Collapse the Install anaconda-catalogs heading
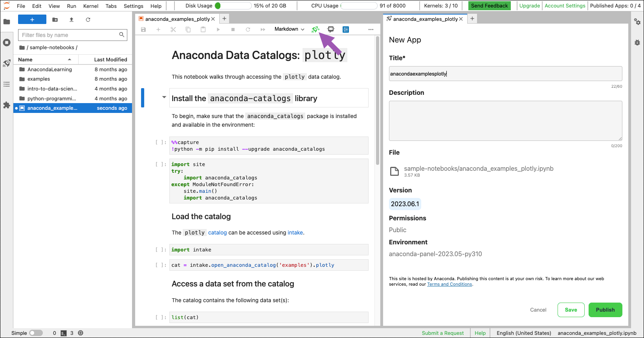Screen dimensions: 644x338 (164, 97)
